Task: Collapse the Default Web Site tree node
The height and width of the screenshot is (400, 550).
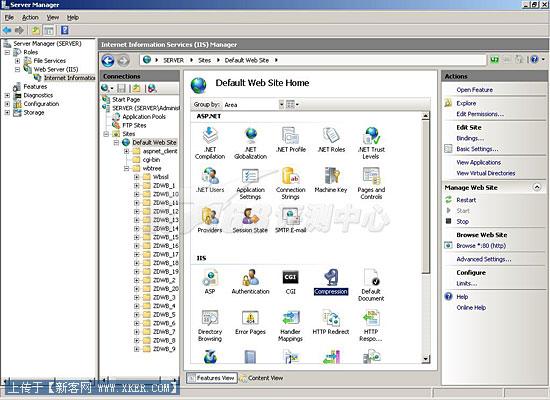Action: pyautogui.click(x=116, y=142)
